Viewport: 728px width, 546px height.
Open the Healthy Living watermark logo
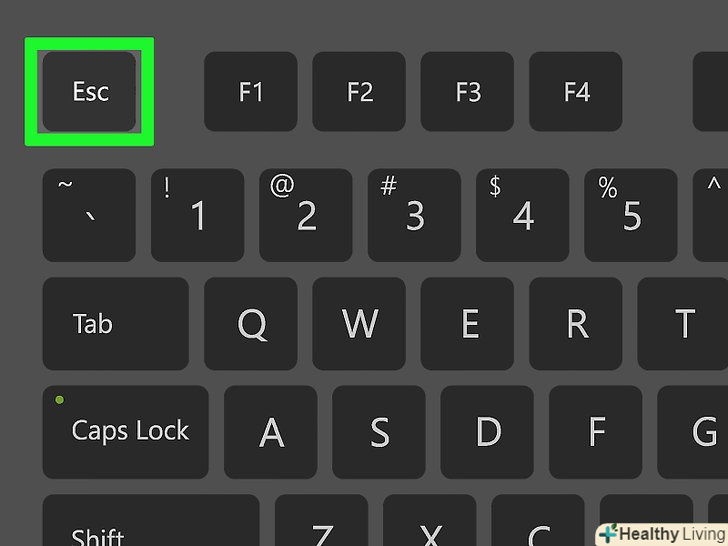tap(662, 534)
